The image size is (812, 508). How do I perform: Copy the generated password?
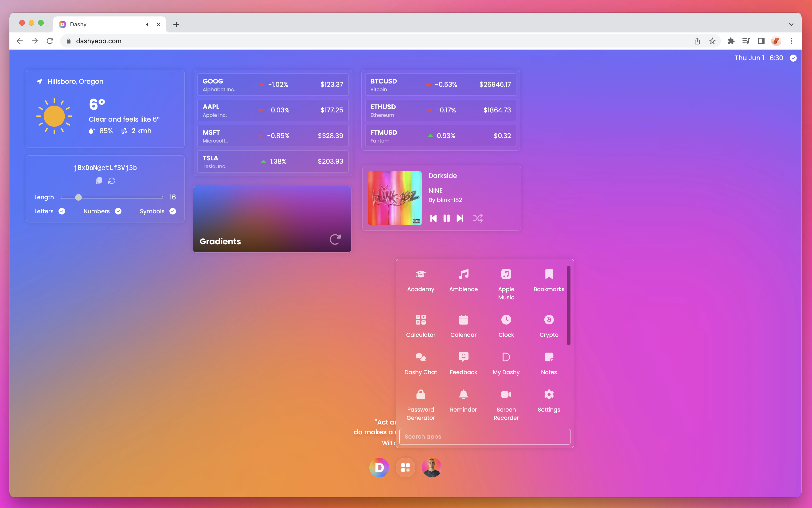99,181
